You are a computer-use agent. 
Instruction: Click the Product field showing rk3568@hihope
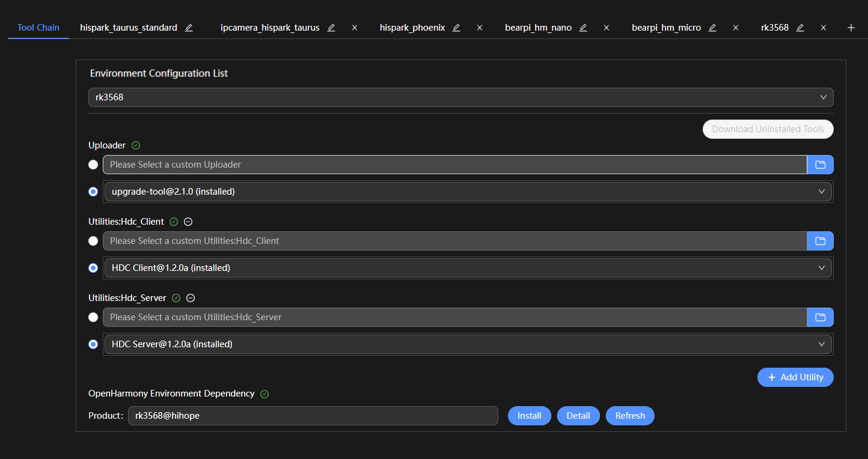tap(313, 416)
